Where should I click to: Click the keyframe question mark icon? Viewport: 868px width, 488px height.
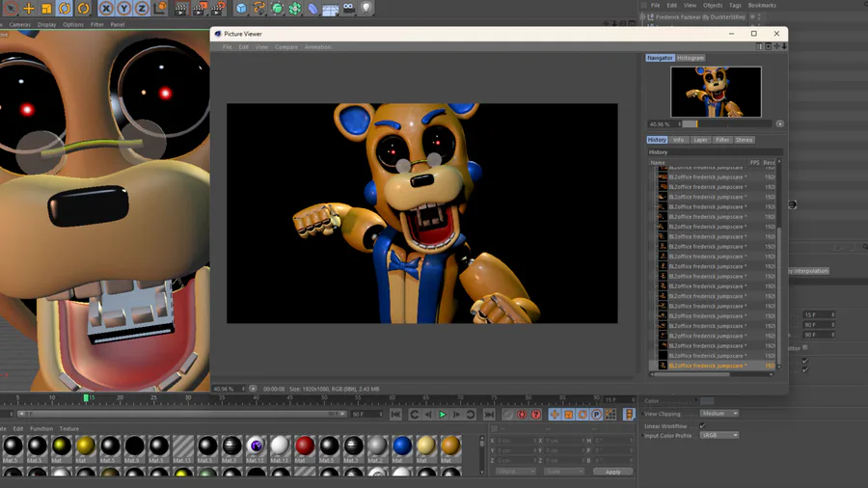pos(535,415)
